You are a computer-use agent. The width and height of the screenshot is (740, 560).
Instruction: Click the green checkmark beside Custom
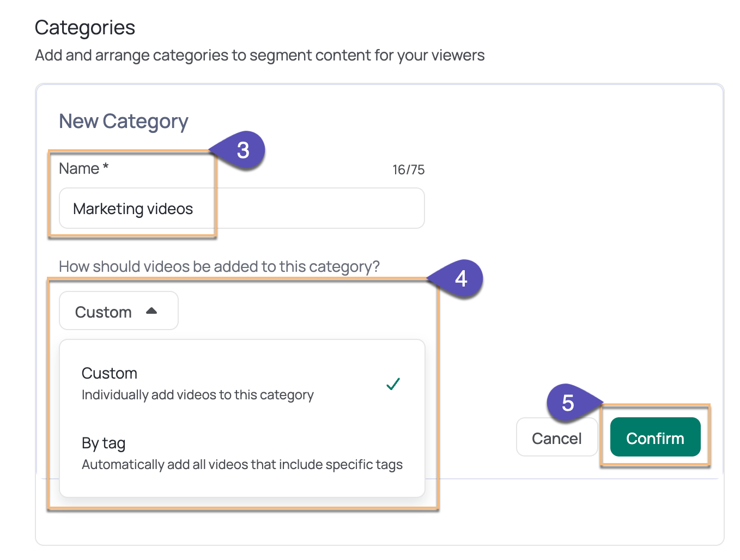(393, 384)
